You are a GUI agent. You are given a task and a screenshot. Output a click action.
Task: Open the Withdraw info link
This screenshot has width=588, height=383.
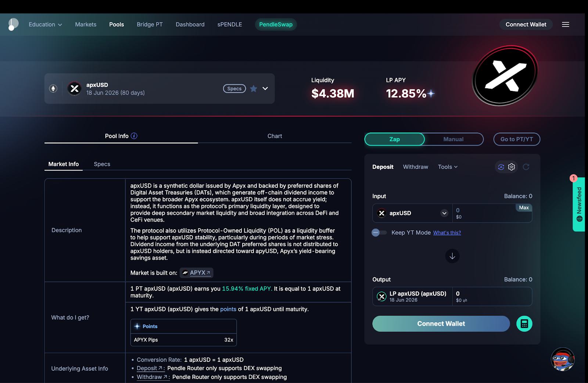tap(153, 377)
